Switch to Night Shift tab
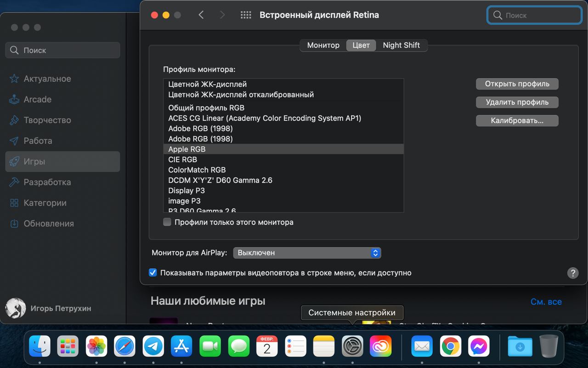 (x=401, y=45)
